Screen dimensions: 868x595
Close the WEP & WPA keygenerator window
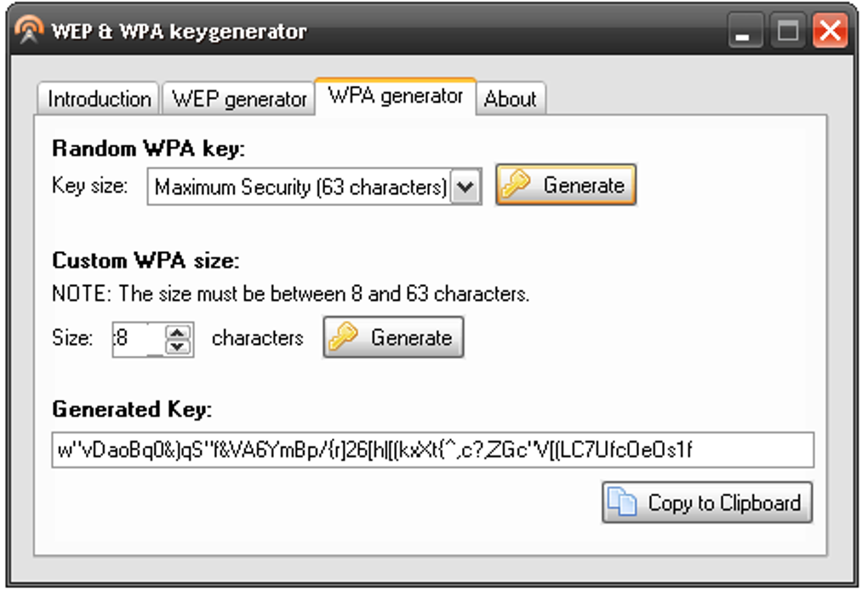[x=830, y=32]
